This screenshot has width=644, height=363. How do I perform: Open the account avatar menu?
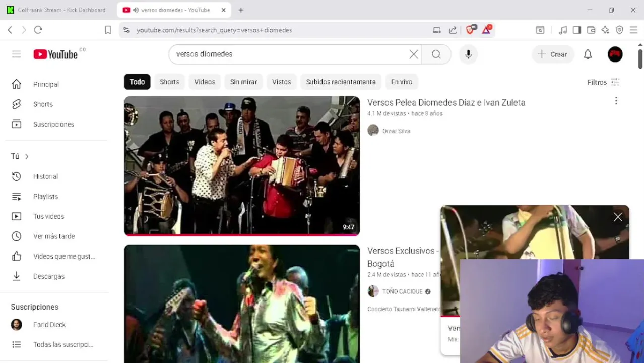tap(615, 54)
